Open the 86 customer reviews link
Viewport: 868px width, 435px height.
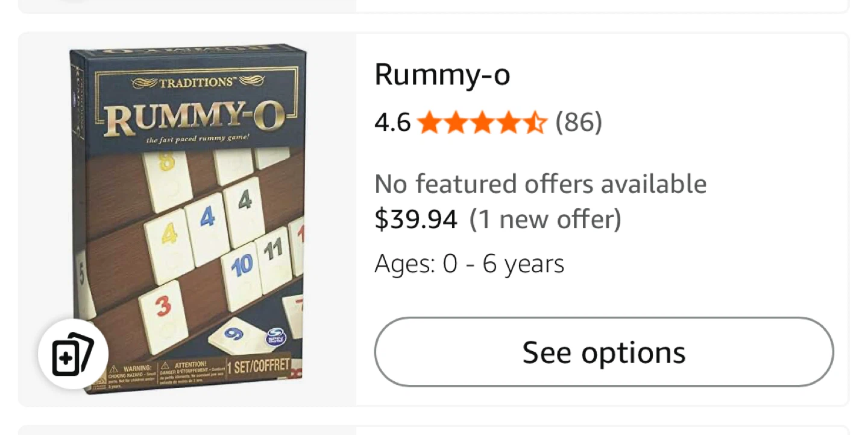coord(579,123)
